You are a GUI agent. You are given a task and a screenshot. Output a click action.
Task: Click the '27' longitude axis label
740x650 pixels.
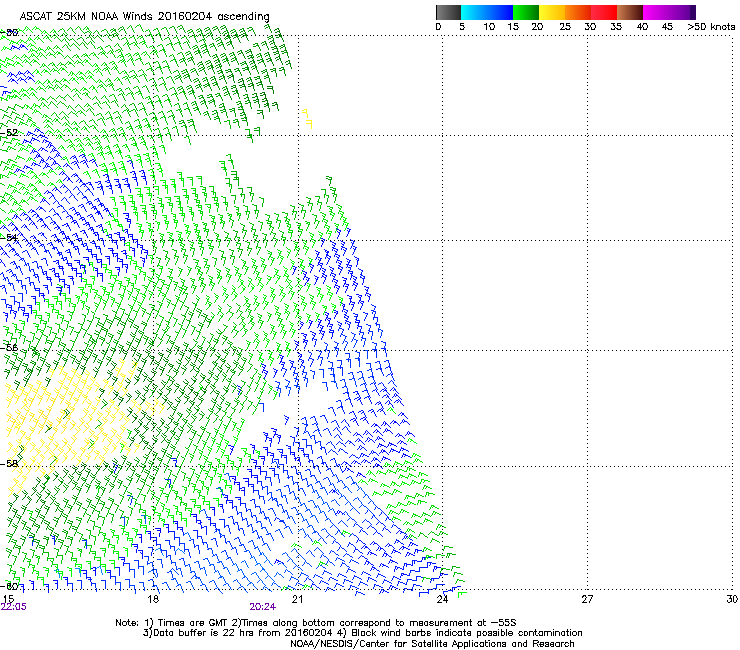tap(587, 599)
